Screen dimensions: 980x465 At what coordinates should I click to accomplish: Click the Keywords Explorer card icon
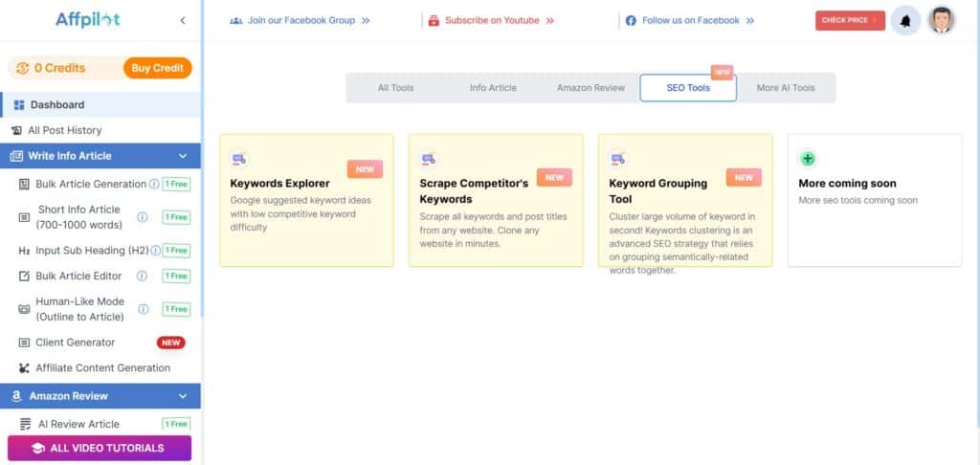pyautogui.click(x=238, y=160)
